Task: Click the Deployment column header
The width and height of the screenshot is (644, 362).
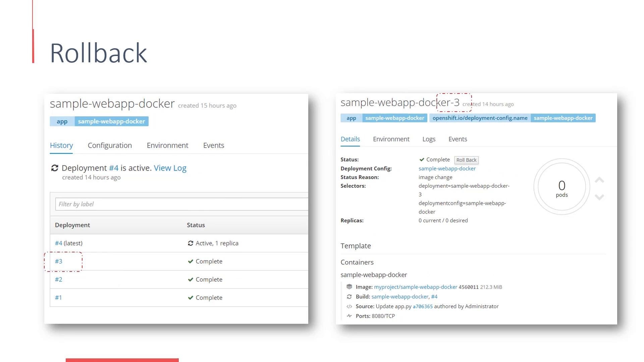Action: pyautogui.click(x=72, y=225)
